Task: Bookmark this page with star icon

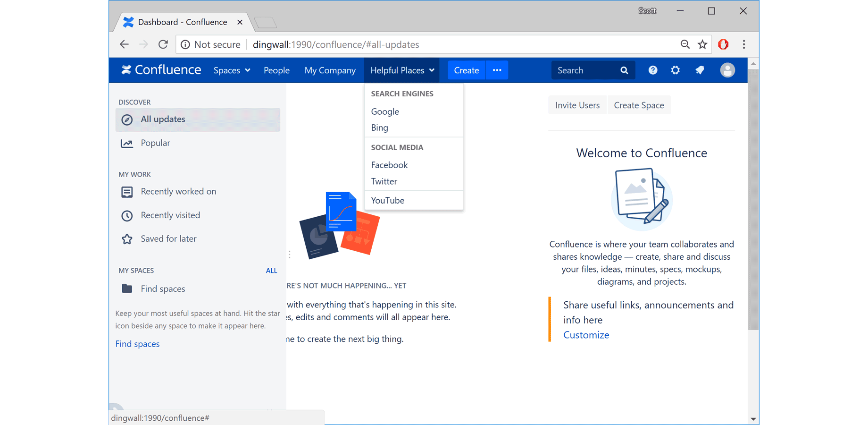Action: coord(702,44)
